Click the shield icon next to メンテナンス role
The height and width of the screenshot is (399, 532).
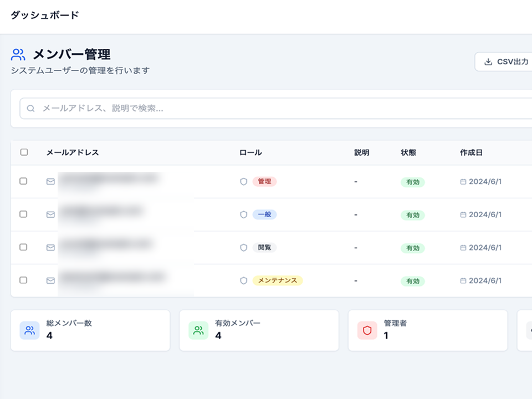(x=243, y=281)
